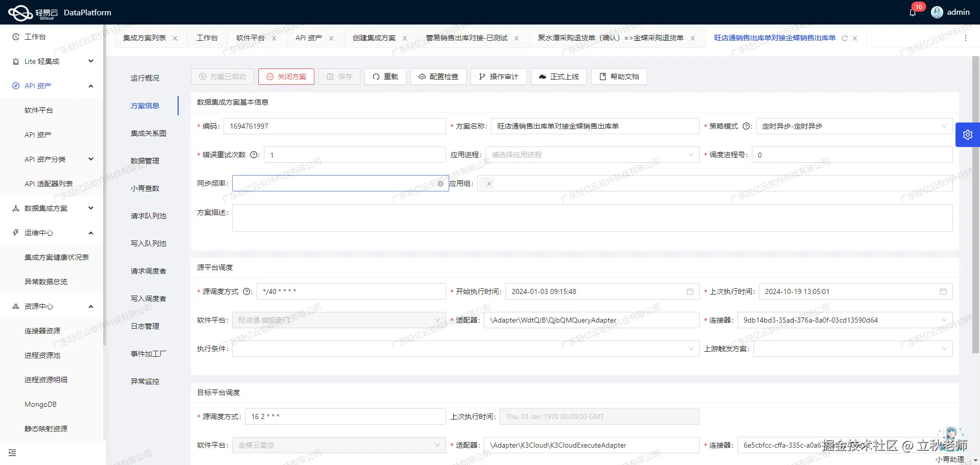Refresh the active 旺店通销售出库单 tab
Viewport: 980px width, 465px height.
coord(845,38)
